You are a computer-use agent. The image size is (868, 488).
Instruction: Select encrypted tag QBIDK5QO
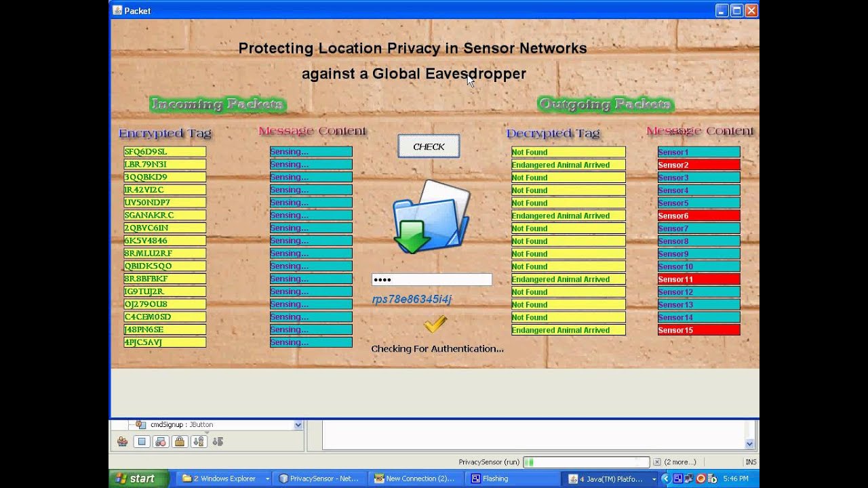click(165, 266)
